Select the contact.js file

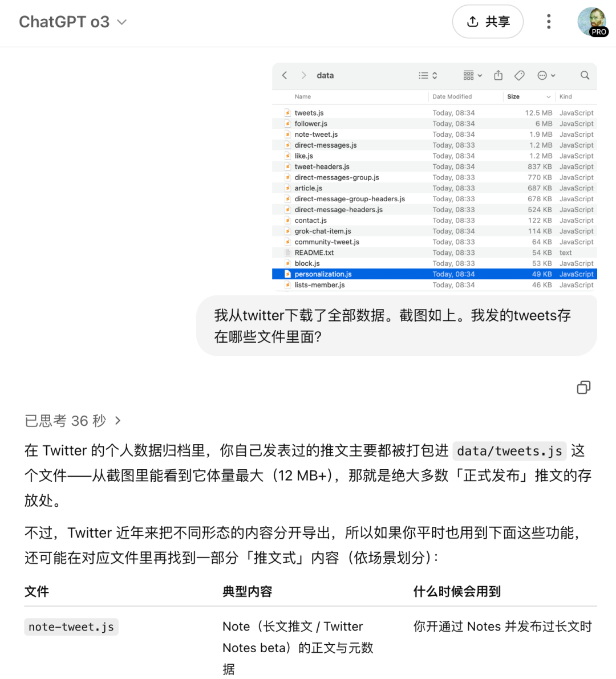pos(435,221)
